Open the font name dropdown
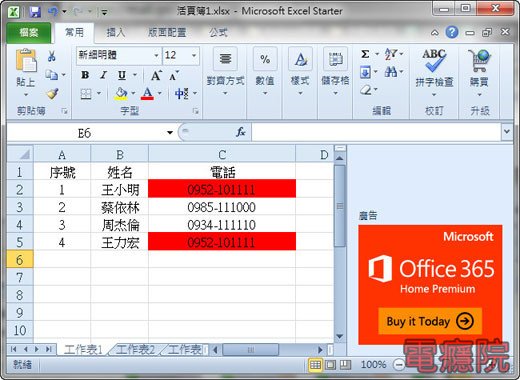520x380 pixels. (x=156, y=55)
